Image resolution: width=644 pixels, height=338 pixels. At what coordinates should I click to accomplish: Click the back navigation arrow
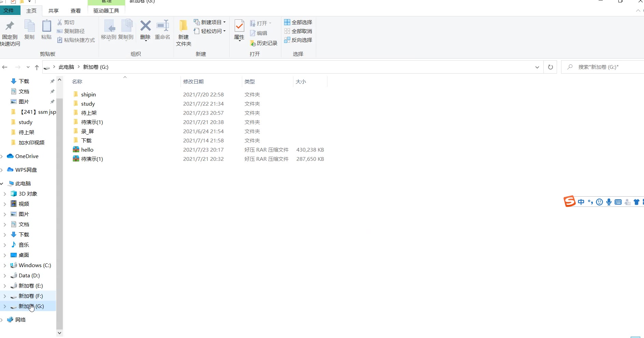(5, 67)
